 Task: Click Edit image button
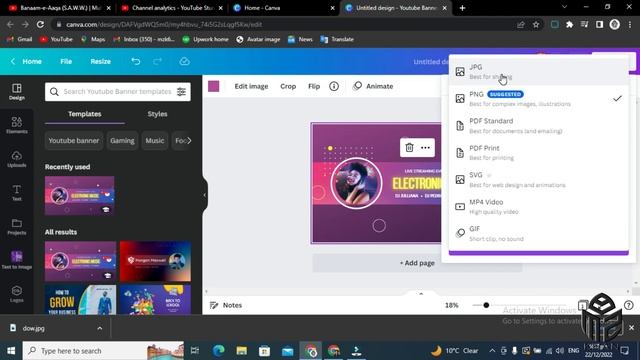[251, 86]
